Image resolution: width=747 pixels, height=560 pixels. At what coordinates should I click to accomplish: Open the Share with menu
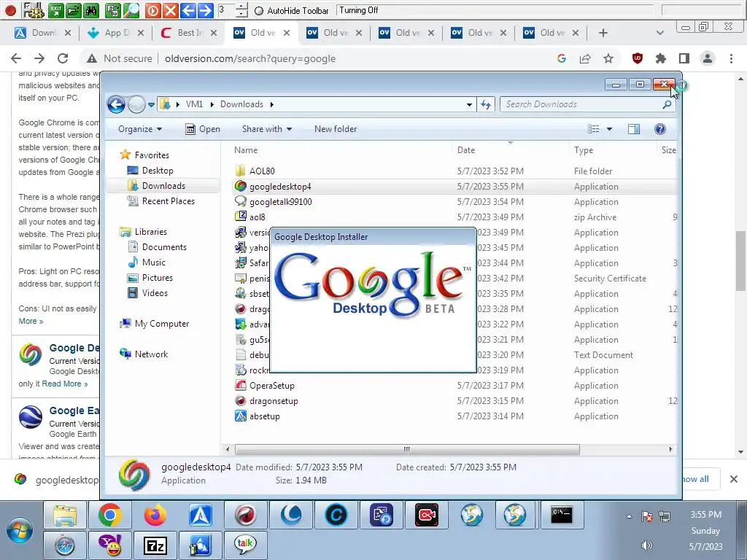point(267,129)
